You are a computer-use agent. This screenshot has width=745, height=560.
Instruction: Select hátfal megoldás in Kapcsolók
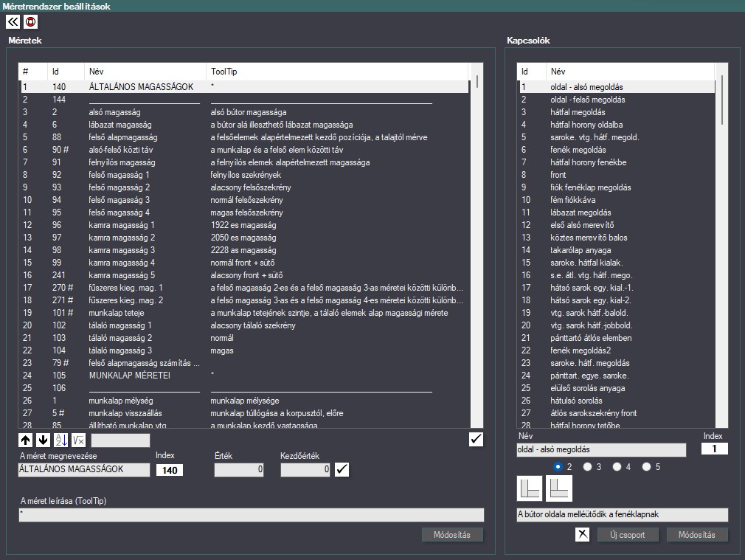tap(616, 112)
